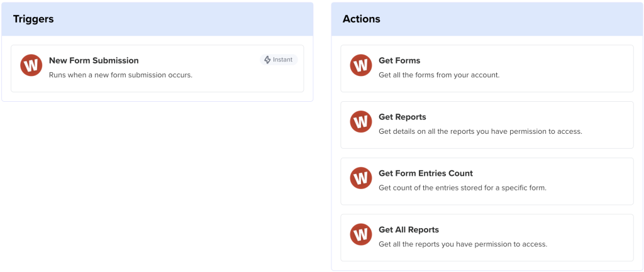Image resolution: width=644 pixels, height=272 pixels.
Task: Click "Get all the forms from your account" text
Action: 439,75
